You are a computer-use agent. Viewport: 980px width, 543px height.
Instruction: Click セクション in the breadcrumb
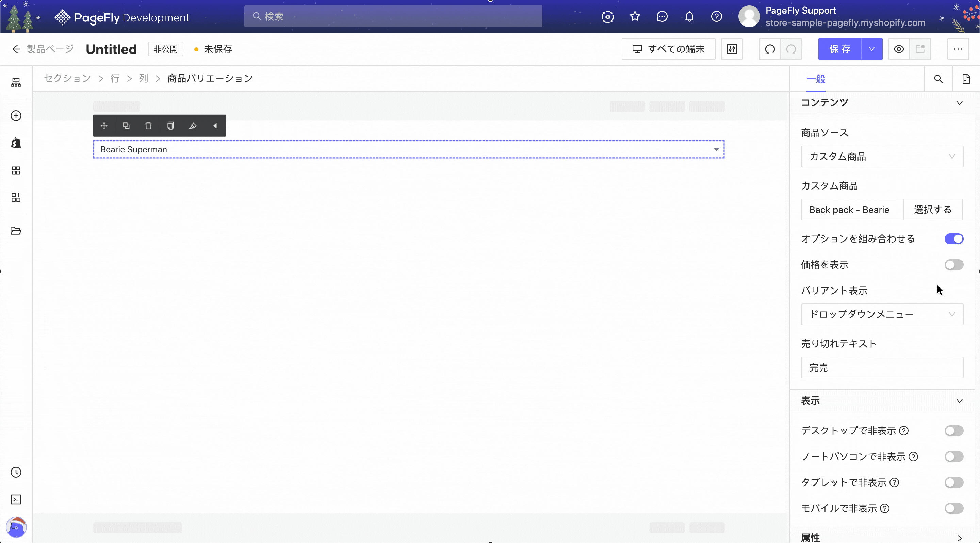pos(67,78)
